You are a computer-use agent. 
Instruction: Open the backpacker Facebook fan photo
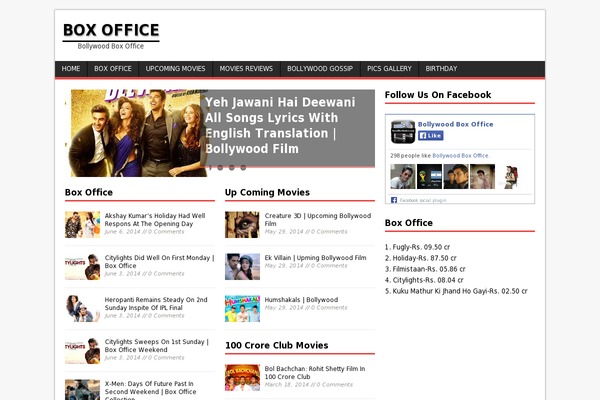[509, 176]
